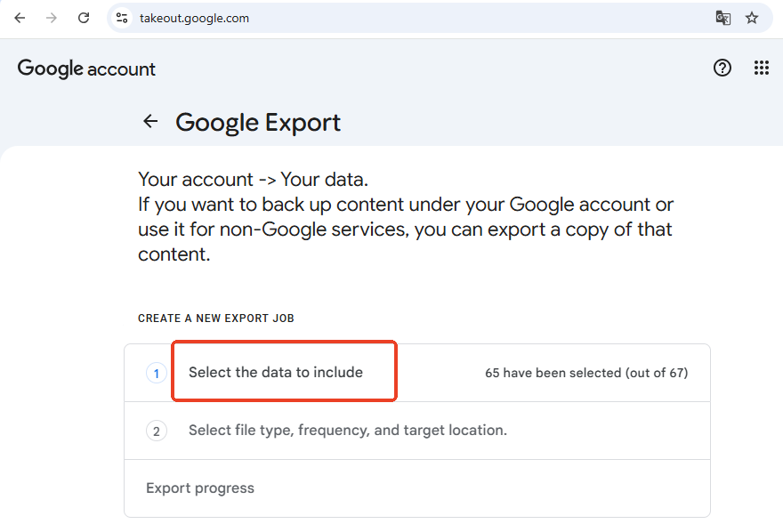Select the step 2 numbered circle
783x532 pixels.
tap(157, 431)
